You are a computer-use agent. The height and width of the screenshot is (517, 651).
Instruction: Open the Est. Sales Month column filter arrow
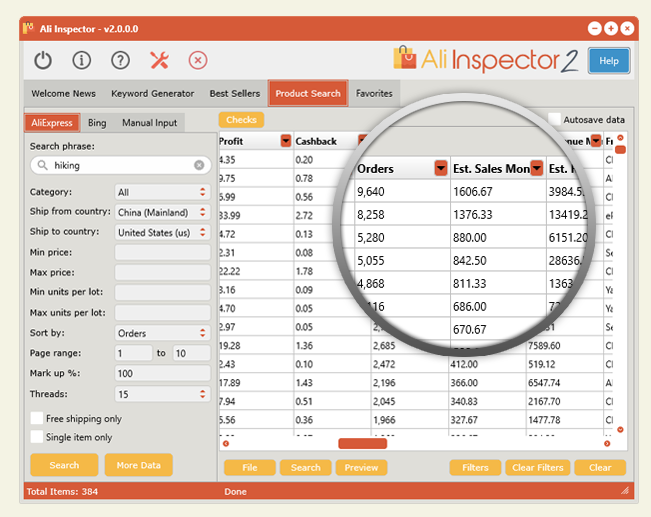537,168
